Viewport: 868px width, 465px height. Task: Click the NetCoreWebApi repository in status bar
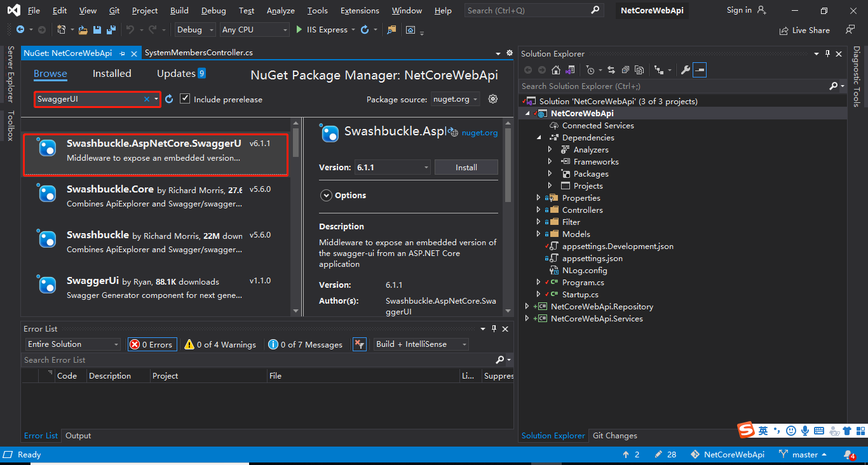tap(728, 455)
